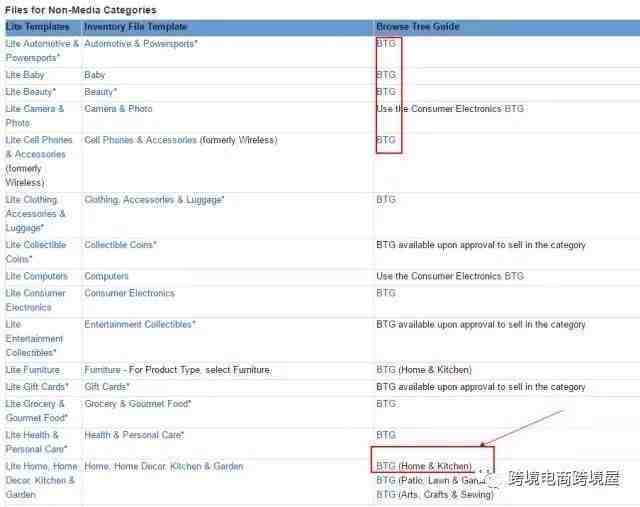Open the Lite Beauty template link

(x=31, y=92)
